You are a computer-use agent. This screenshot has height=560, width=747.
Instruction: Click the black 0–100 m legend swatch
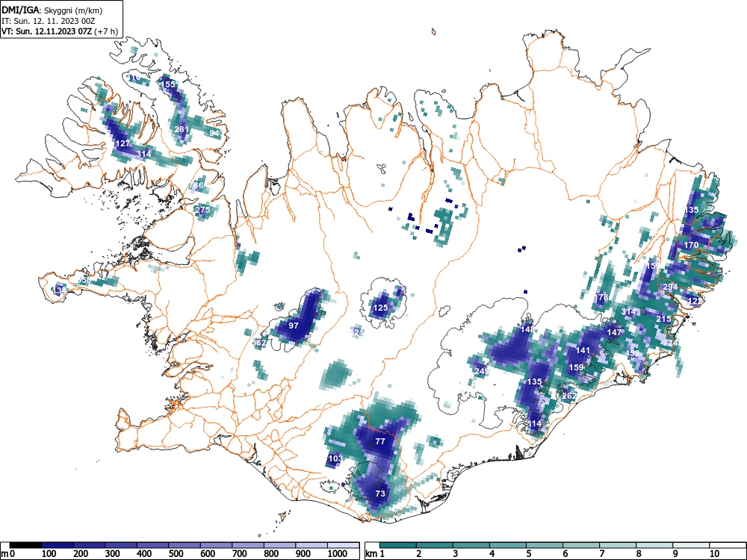pos(25,545)
